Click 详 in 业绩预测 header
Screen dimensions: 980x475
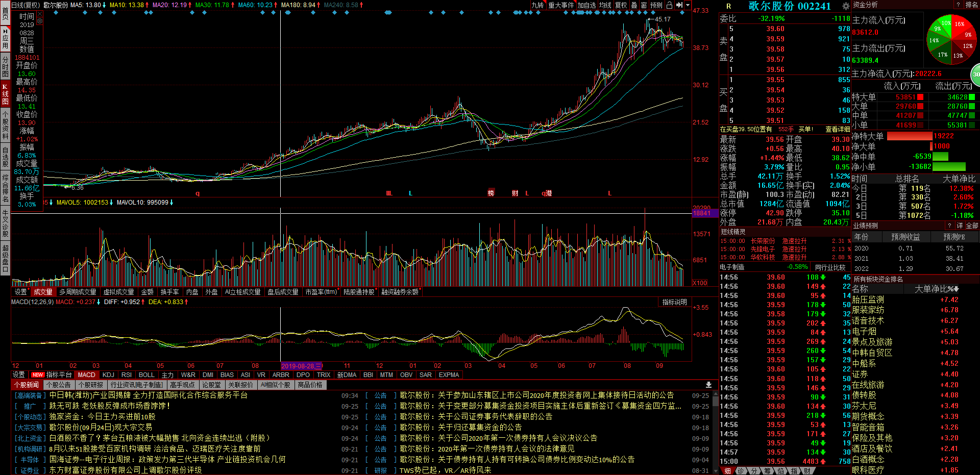960,226
